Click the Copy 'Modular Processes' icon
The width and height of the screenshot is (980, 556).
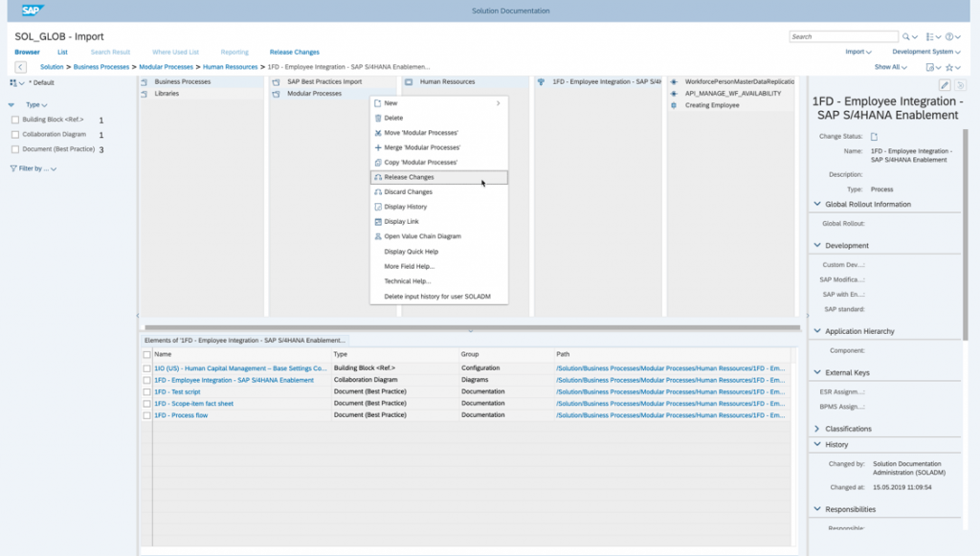pyautogui.click(x=377, y=163)
